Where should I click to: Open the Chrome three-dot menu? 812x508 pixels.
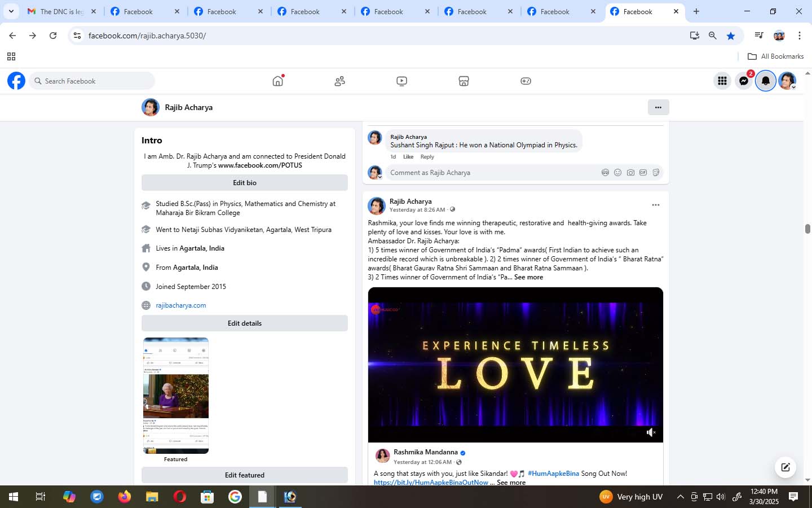pos(800,36)
